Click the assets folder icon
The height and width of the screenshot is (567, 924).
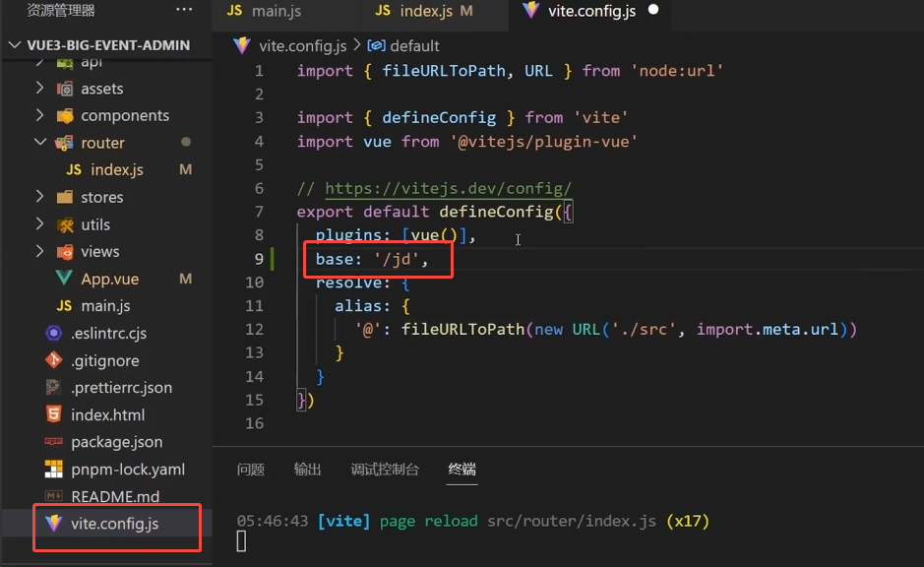[x=65, y=89]
